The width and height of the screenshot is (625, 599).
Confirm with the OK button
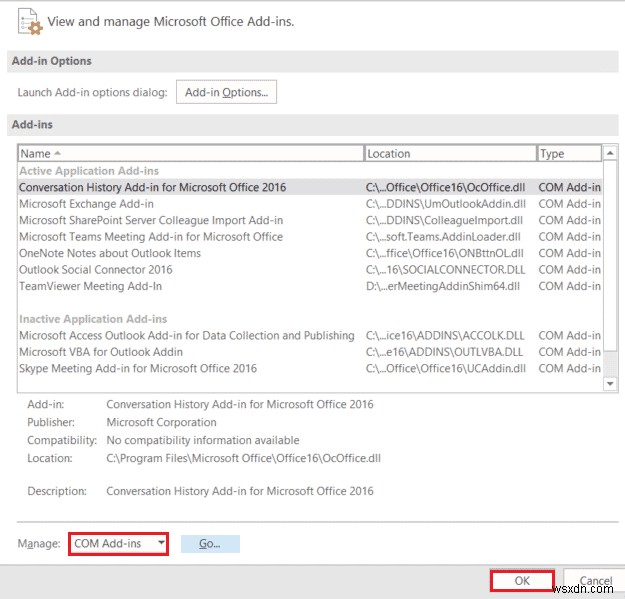522,581
